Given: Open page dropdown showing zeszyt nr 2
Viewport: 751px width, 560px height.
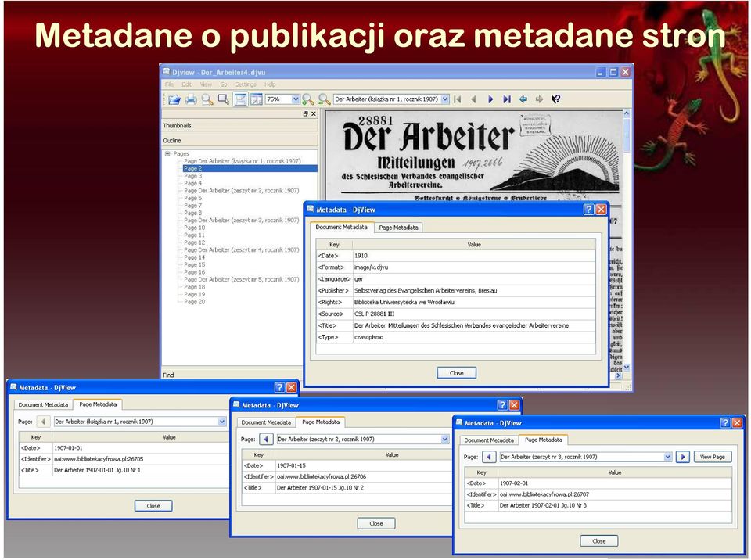Looking at the screenshot, I should [445, 440].
